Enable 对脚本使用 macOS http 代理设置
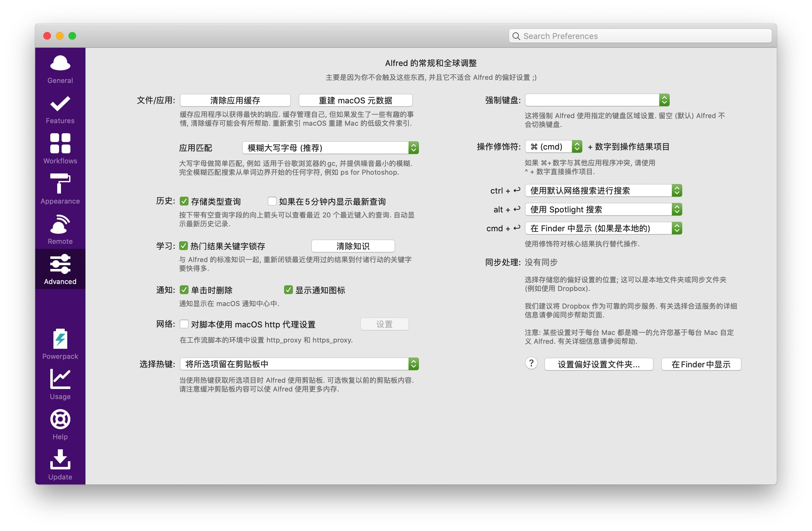The image size is (812, 531). (x=184, y=324)
